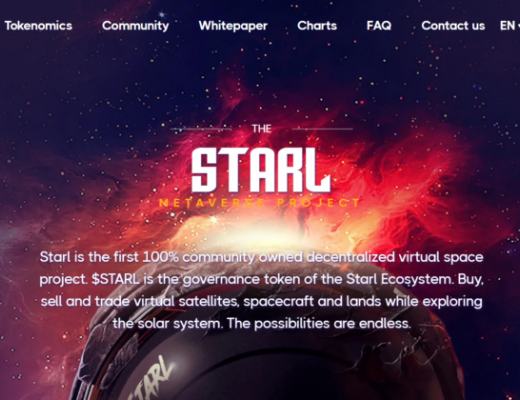
Task: Click the decorative line right of THE
Action: (322, 129)
